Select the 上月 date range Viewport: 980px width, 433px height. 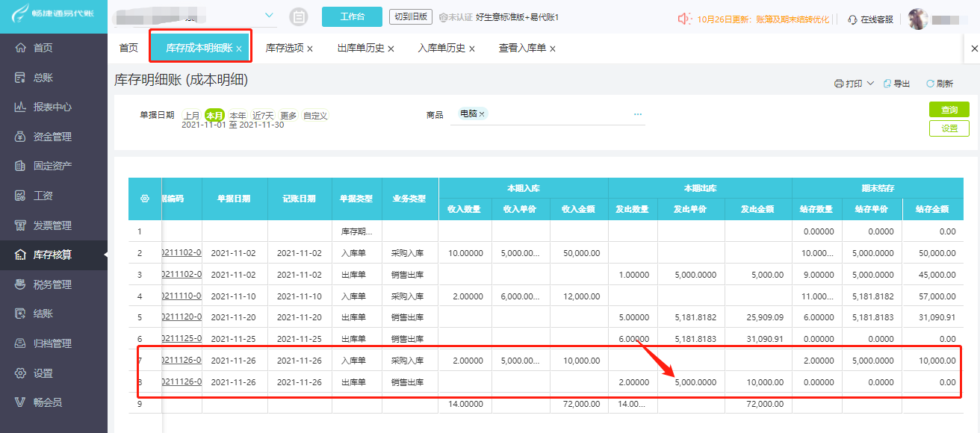[x=192, y=116]
